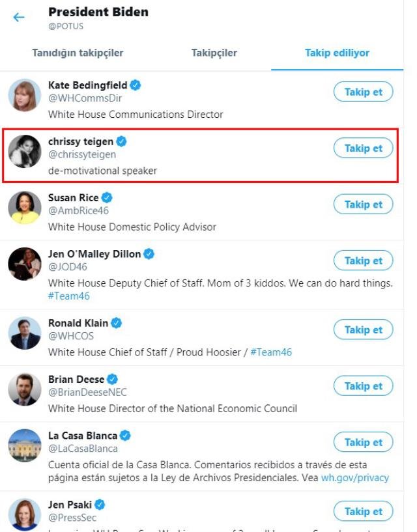Image resolution: width=417 pixels, height=532 pixels.
Task: Click the verified badge next to Susan Rice
Action: coord(107,197)
